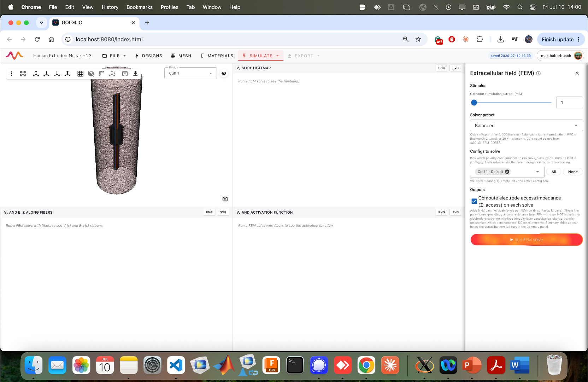Click the pop-out window icon in viewport toolbar
The image size is (588, 382).
click(x=125, y=74)
